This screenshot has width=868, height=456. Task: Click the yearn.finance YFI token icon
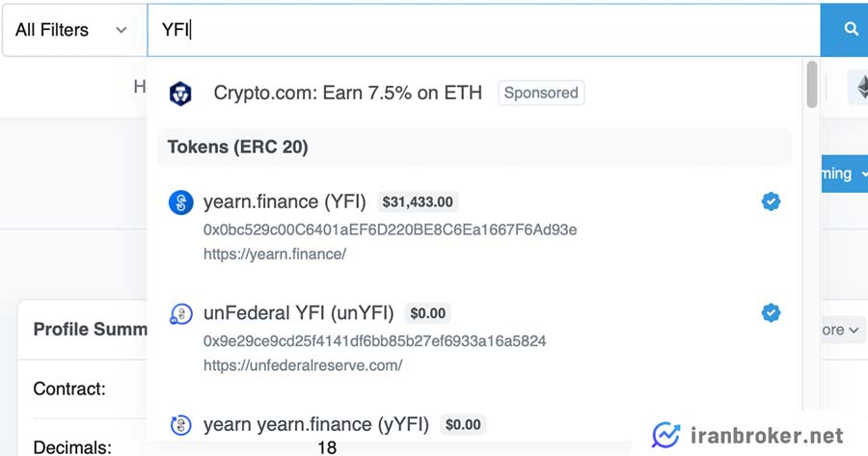coord(181,202)
